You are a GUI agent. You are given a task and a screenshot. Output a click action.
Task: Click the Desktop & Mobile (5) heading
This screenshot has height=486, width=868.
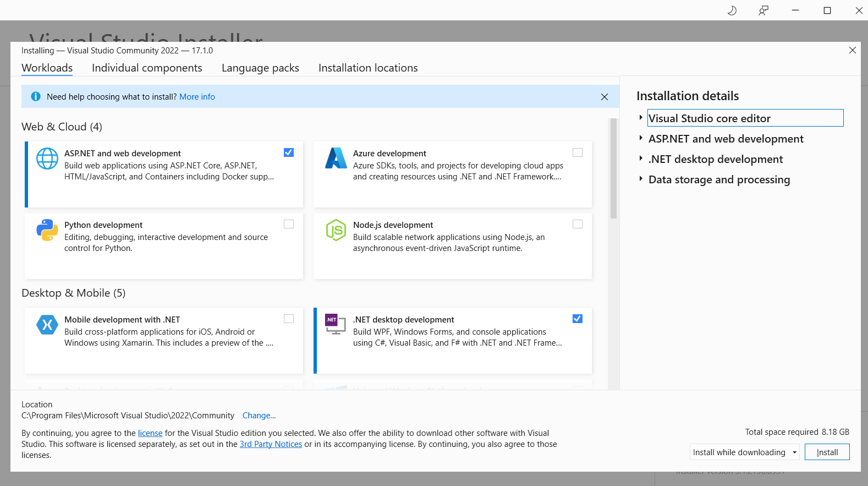[74, 293]
